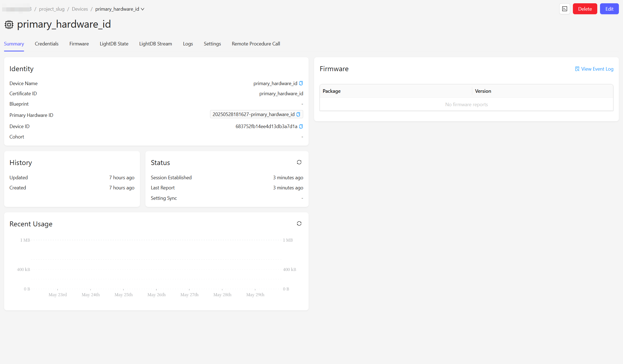Viewport: 623px width, 364px height.
Task: Click the Edit button
Action: click(x=609, y=9)
